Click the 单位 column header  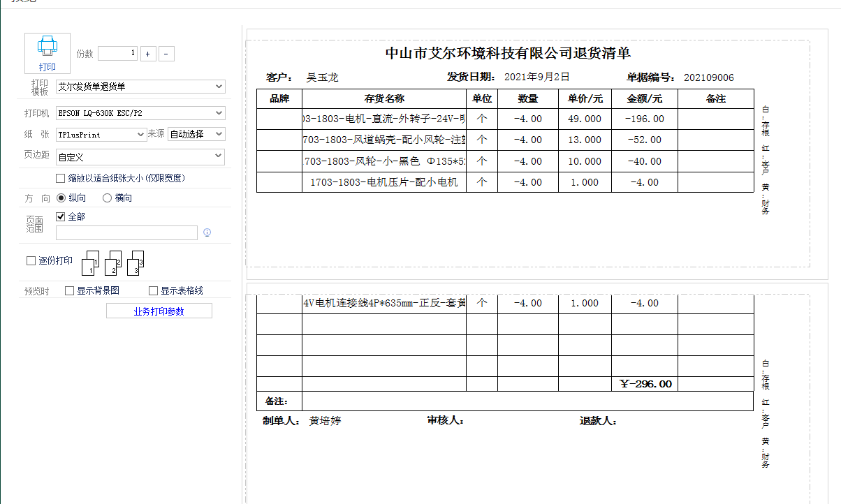(482, 99)
